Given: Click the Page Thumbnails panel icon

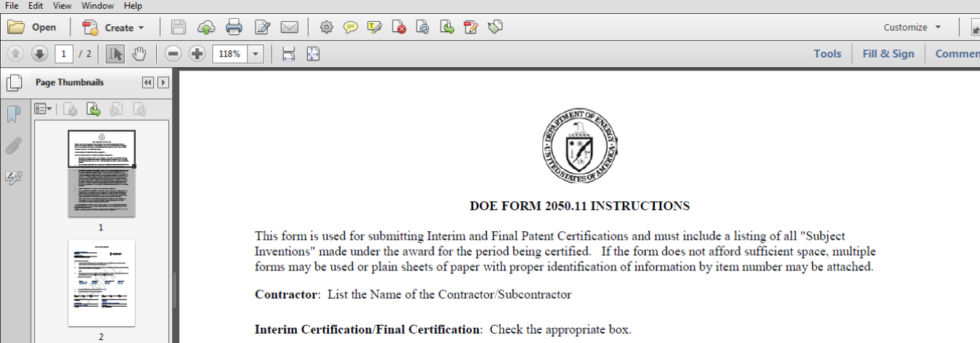Looking at the screenshot, I should [14, 83].
